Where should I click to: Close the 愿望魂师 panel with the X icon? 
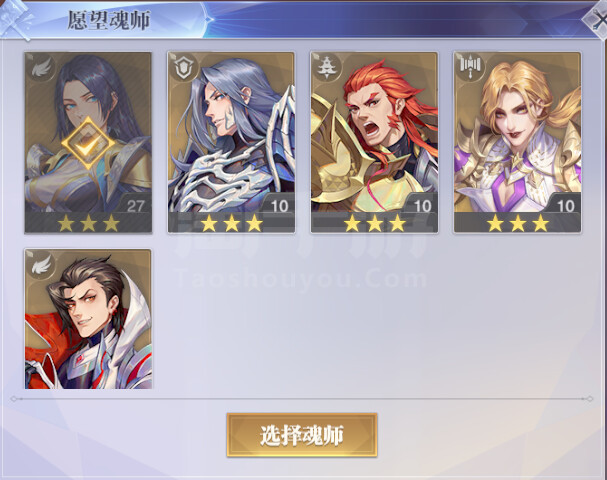pos(598,19)
